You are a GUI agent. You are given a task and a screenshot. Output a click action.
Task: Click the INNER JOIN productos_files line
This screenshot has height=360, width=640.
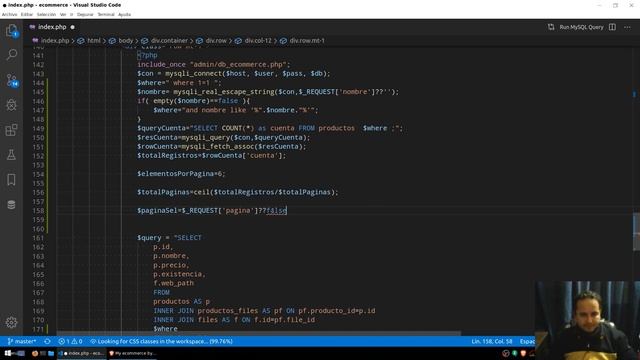click(264, 311)
